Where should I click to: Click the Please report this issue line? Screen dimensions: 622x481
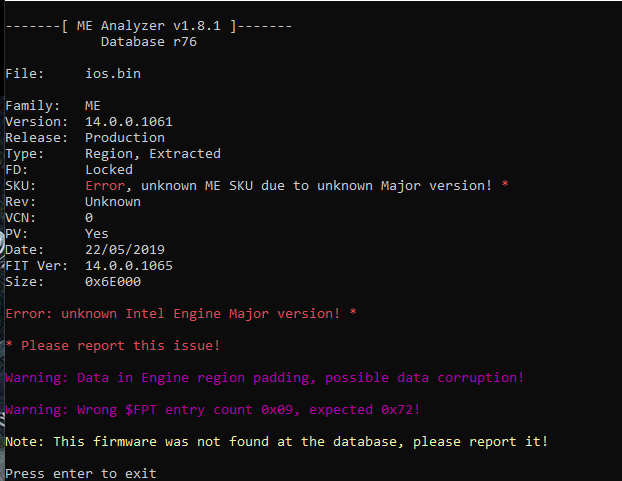tap(113, 346)
